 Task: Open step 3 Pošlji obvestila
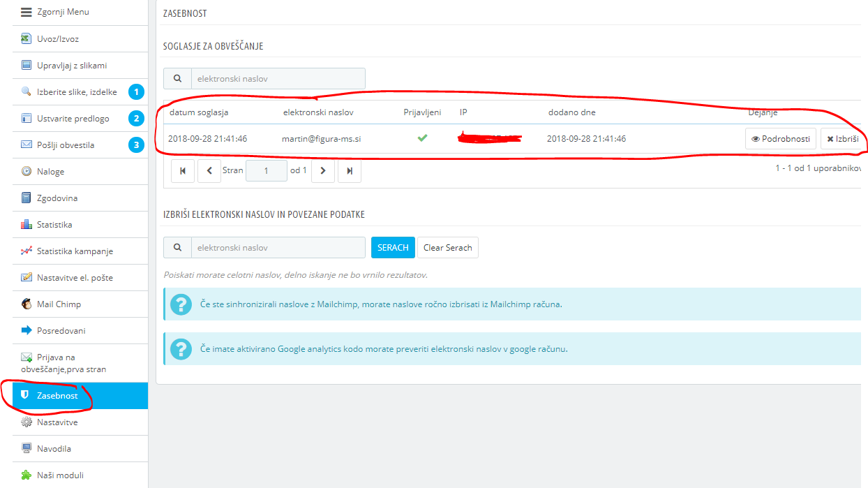pyautogui.click(x=80, y=145)
